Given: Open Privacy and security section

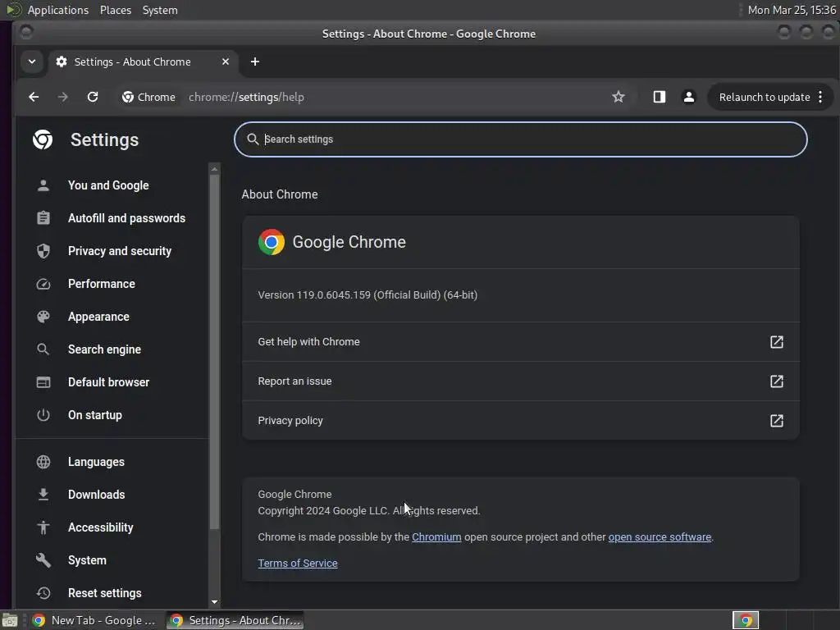Looking at the screenshot, I should point(120,251).
